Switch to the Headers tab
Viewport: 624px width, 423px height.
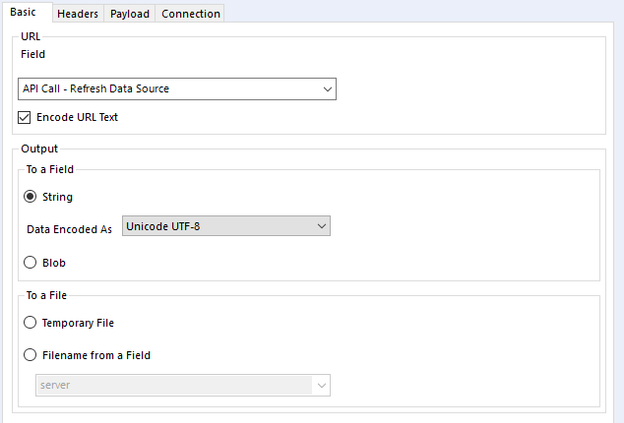pos(77,14)
